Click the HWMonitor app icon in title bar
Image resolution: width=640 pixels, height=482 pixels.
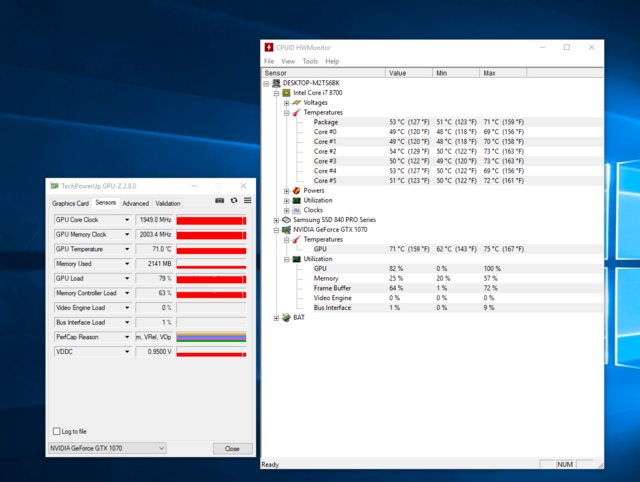[x=269, y=47]
